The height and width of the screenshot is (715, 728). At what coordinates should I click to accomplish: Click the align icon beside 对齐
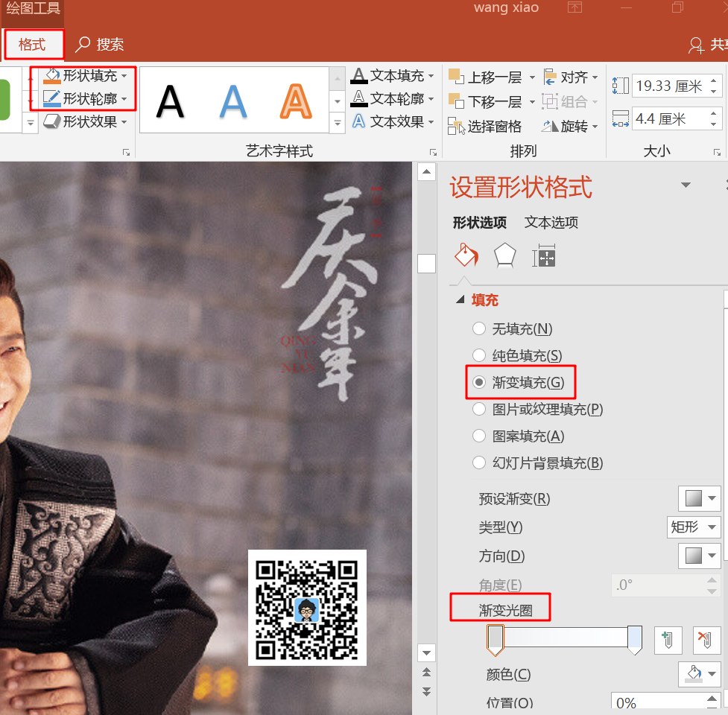[x=550, y=77]
